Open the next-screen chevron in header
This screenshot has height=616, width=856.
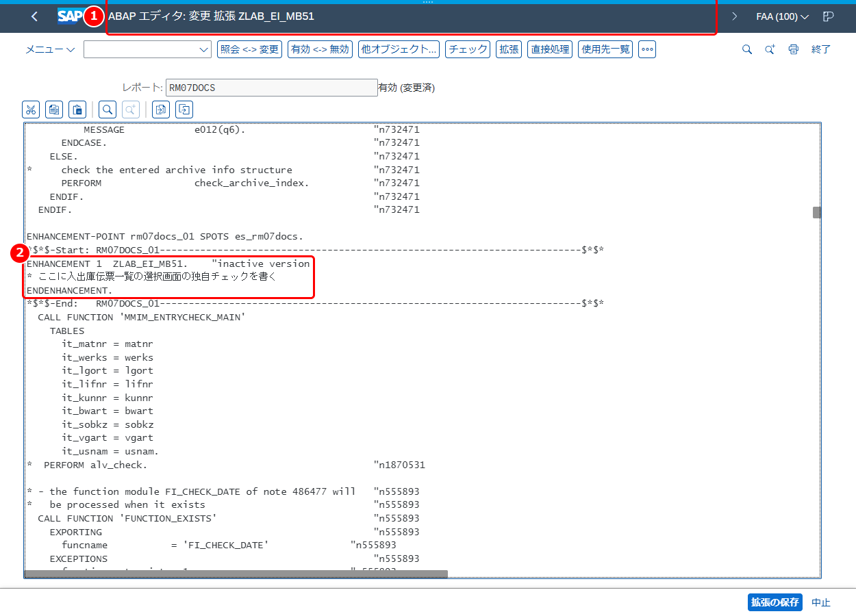pos(735,16)
